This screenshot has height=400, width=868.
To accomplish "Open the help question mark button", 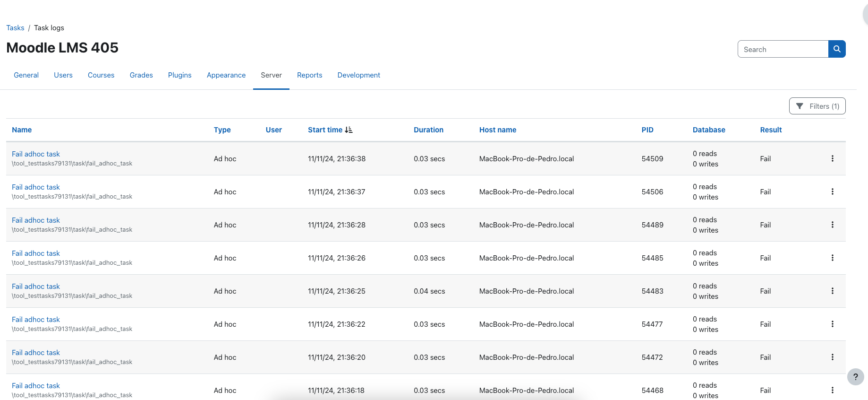I will [855, 377].
